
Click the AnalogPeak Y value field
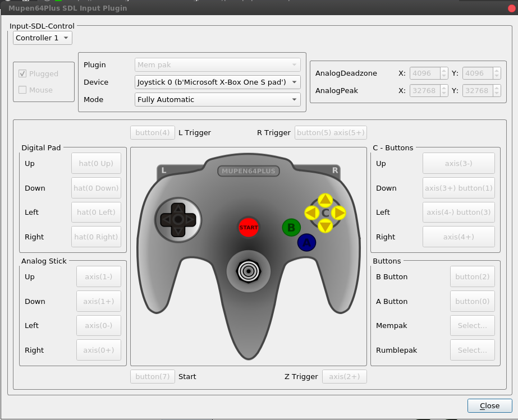coord(478,90)
